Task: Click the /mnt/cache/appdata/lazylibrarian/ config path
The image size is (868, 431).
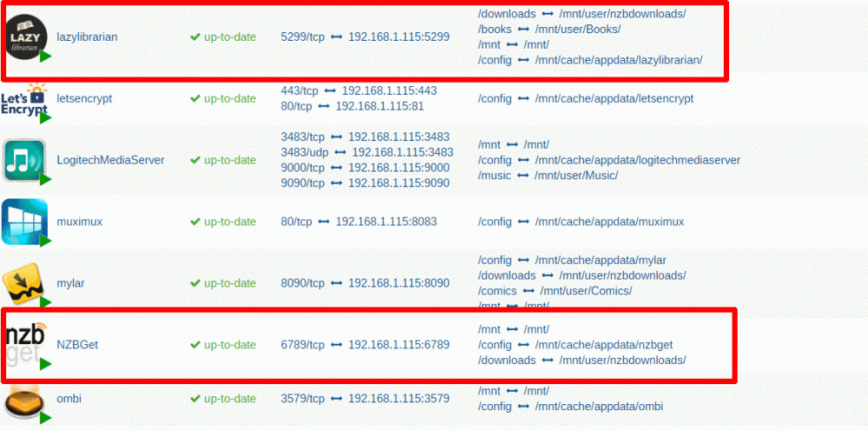Action: coord(619,60)
